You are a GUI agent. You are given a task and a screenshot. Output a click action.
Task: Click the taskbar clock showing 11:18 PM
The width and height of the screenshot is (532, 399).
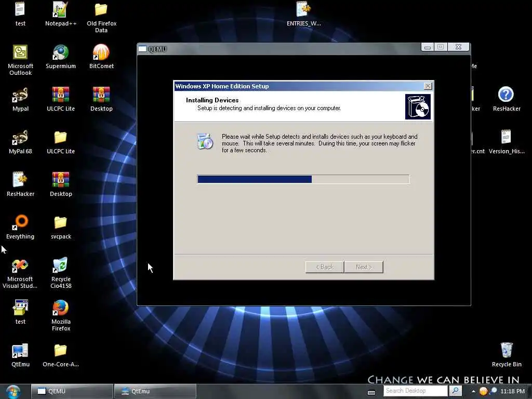click(x=512, y=392)
